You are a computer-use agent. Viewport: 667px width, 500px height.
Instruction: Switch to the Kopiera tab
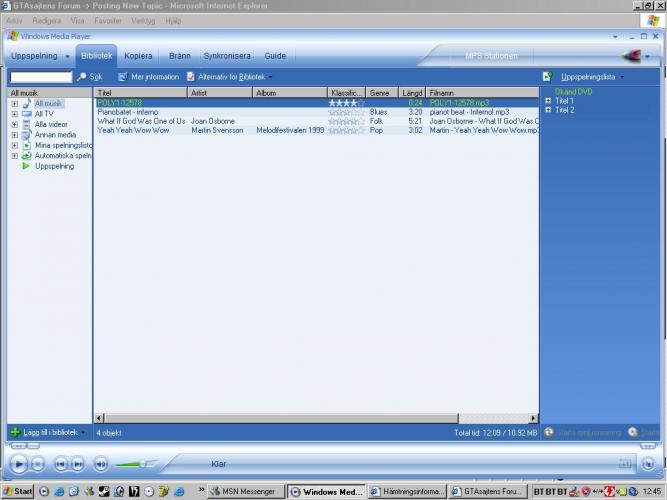(x=138, y=56)
